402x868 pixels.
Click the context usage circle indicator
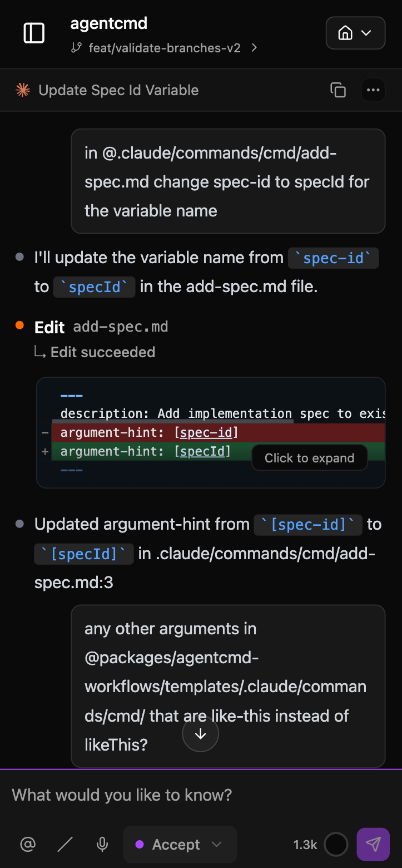click(336, 844)
